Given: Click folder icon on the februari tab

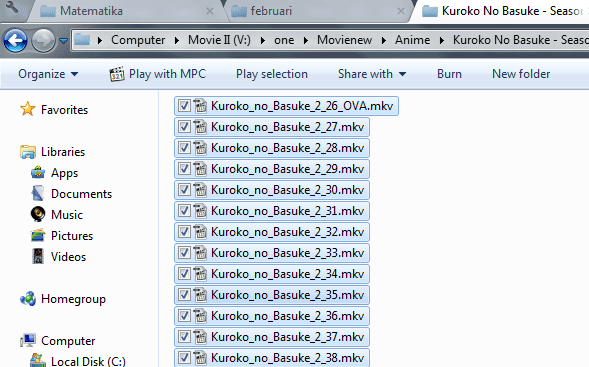Looking at the screenshot, I should [239, 11].
